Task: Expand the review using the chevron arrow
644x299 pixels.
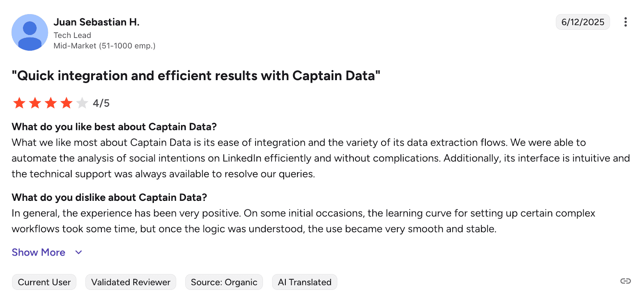Action: [78, 252]
